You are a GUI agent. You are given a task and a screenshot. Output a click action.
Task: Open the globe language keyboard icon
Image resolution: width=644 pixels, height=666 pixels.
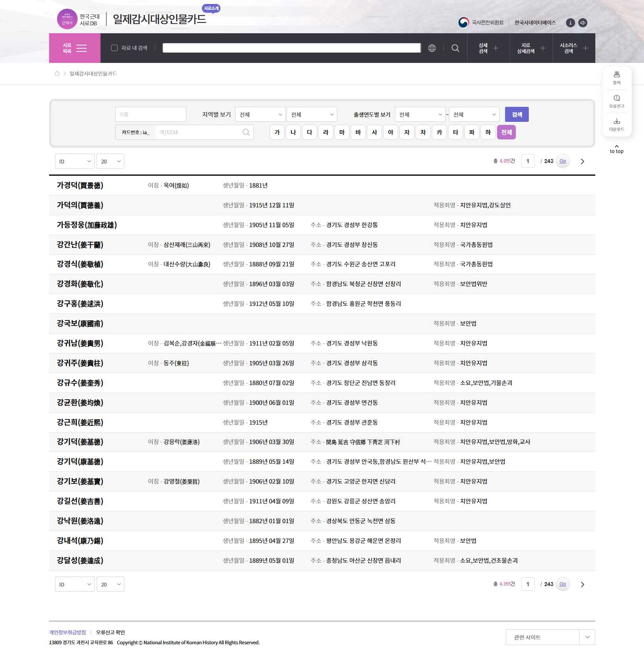(x=432, y=48)
